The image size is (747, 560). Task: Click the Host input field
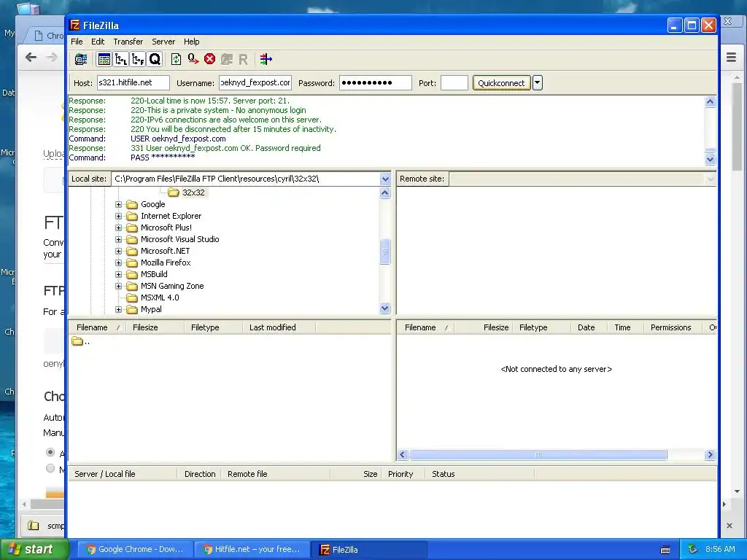(133, 82)
